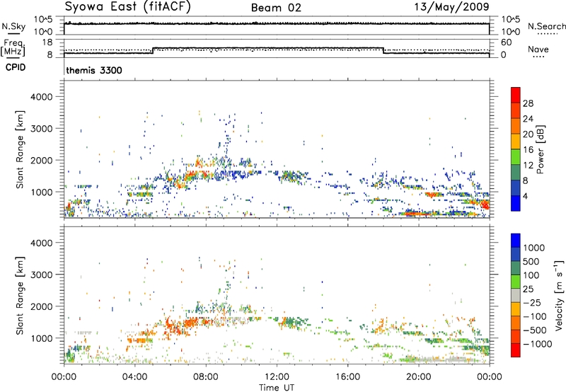Click the '16' value on the Power scale

click(x=528, y=150)
